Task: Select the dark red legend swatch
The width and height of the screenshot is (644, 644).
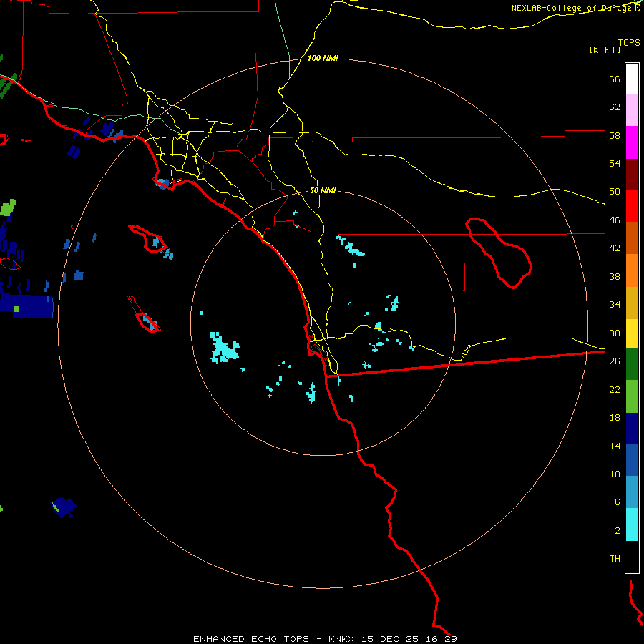Action: [x=632, y=175]
